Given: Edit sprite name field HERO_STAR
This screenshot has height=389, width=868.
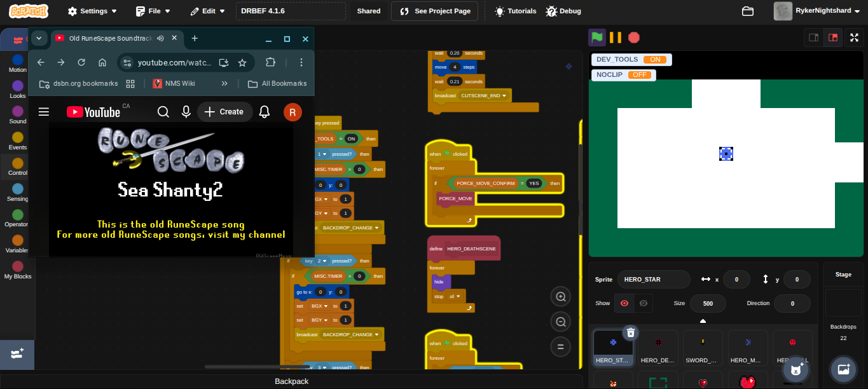Looking at the screenshot, I should [654, 279].
